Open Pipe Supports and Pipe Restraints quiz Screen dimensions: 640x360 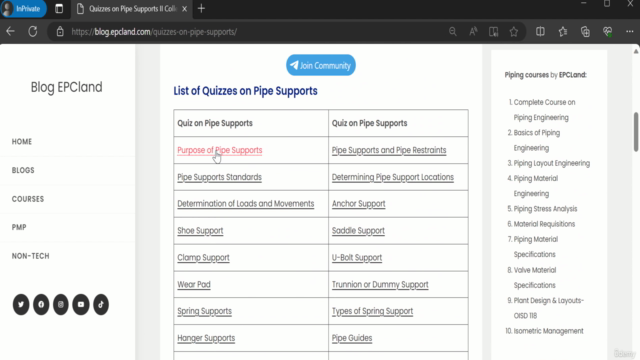point(389,150)
